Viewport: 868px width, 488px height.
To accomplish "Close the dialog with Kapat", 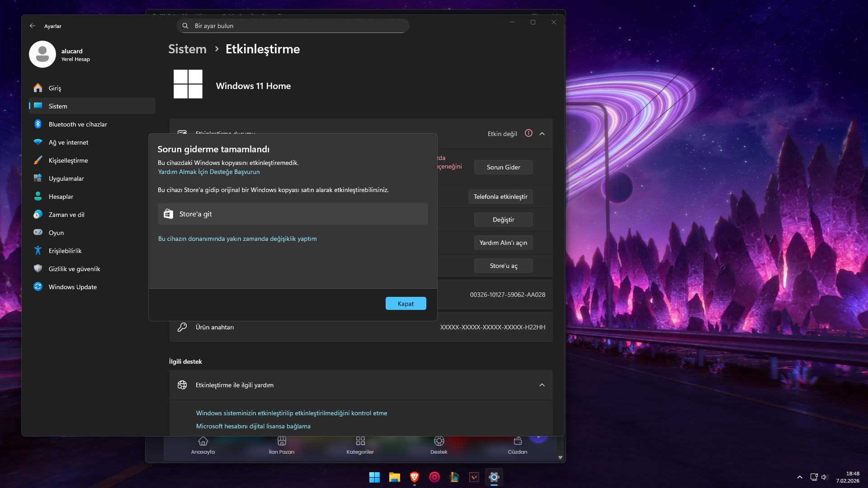I will 406,304.
